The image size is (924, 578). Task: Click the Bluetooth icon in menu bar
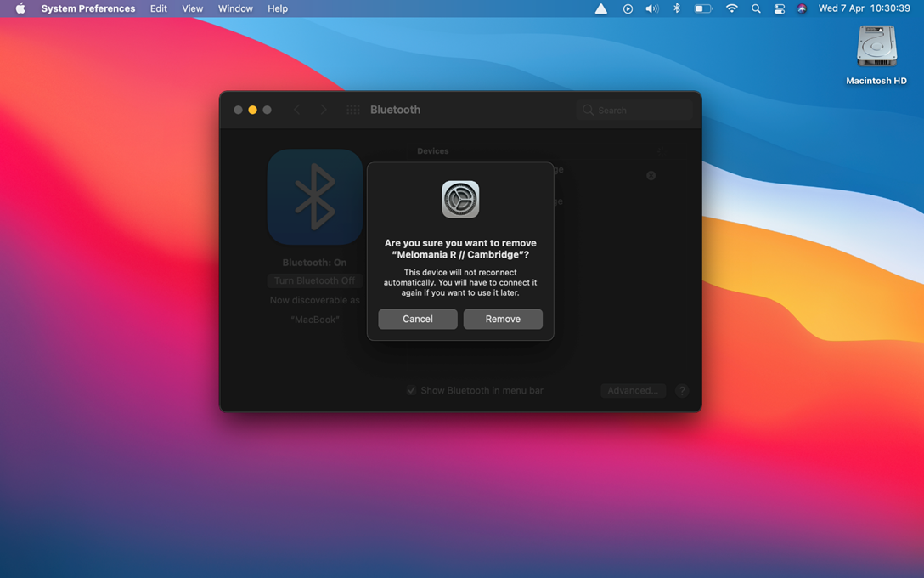[677, 8]
